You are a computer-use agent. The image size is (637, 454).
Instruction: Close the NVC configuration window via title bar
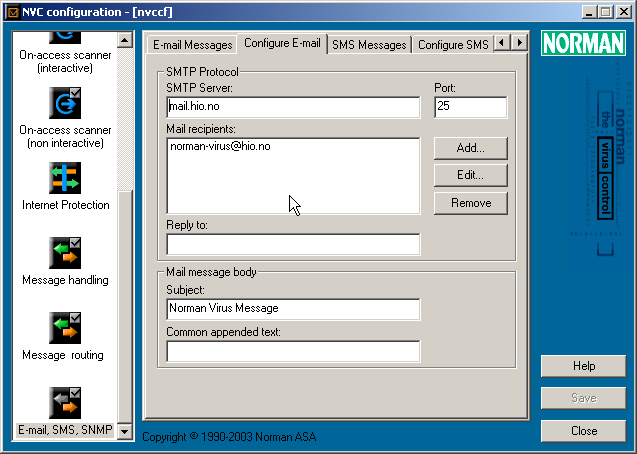[x=624, y=12]
